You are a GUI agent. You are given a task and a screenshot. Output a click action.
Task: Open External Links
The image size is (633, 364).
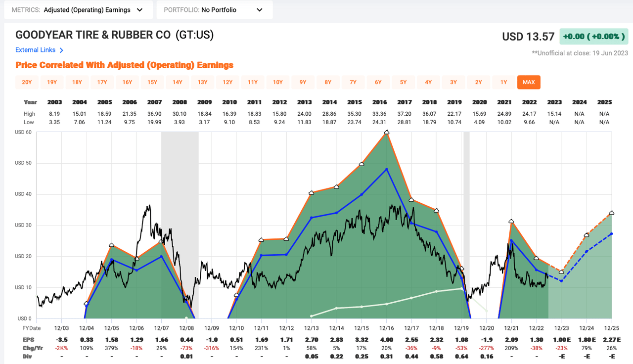click(x=36, y=50)
